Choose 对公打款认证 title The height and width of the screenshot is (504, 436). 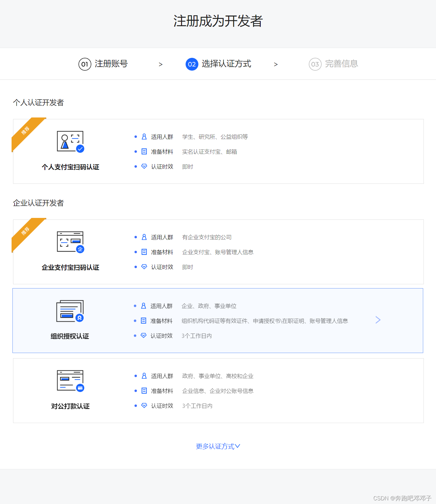coord(70,406)
